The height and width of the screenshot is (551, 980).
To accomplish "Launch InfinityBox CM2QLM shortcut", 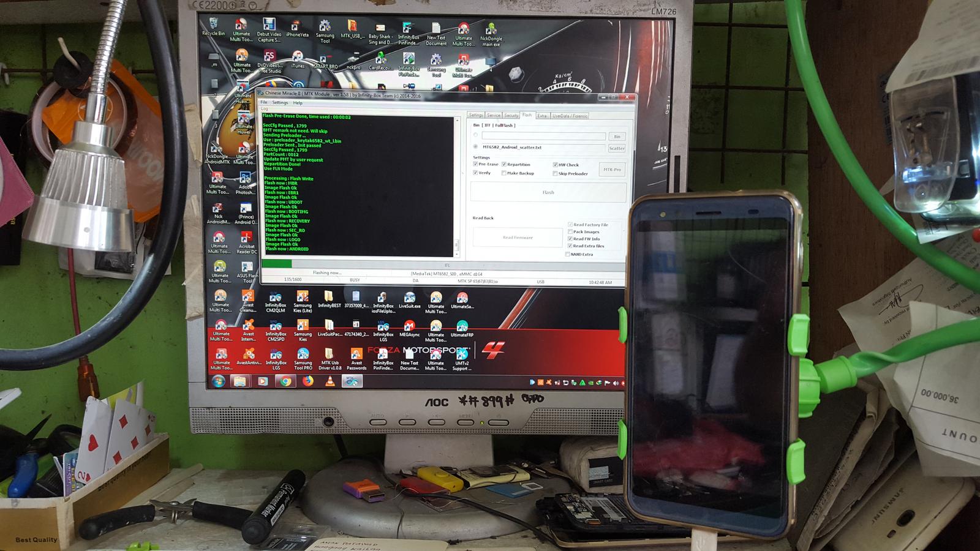I will click(x=276, y=302).
